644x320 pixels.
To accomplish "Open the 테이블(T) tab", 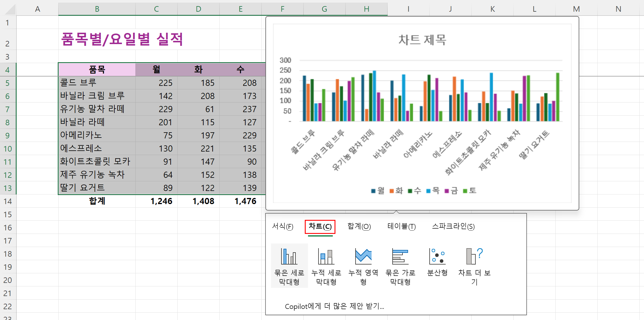I will 401,227.
